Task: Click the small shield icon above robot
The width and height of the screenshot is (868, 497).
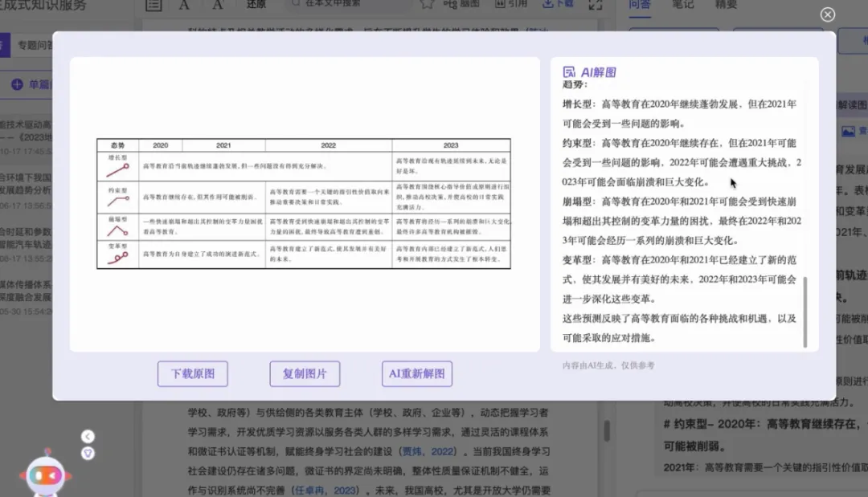Action: pos(88,454)
